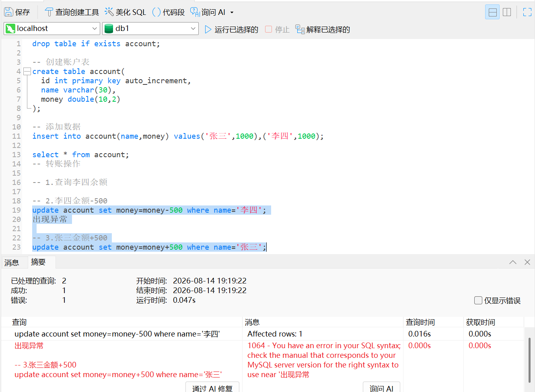Open the Code Snippet (代码段) panel
The image size is (535, 392).
click(168, 12)
